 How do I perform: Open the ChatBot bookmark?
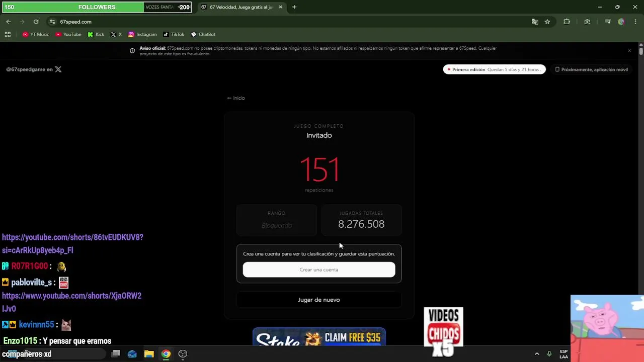coord(203,34)
